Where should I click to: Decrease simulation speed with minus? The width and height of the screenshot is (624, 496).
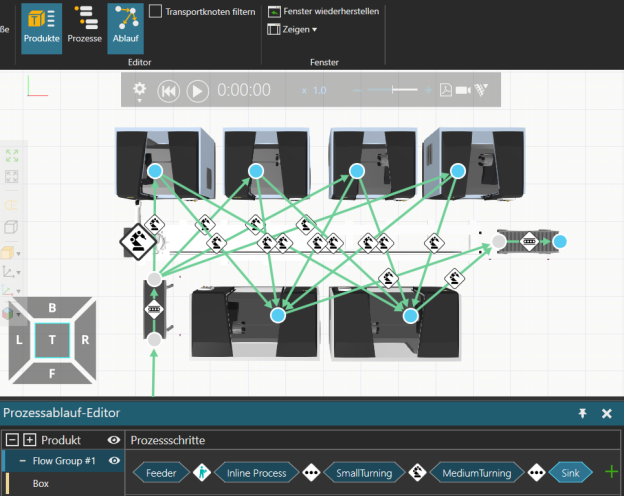(357, 90)
